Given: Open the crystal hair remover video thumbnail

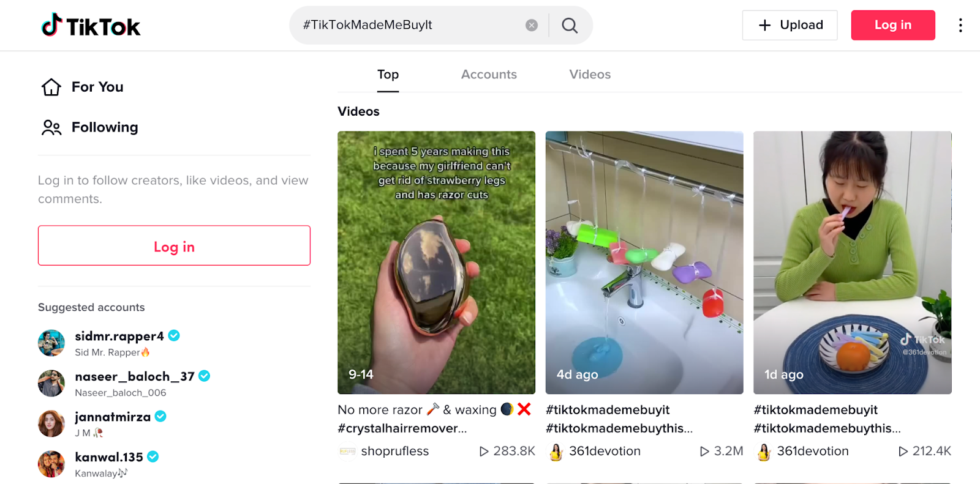Looking at the screenshot, I should point(436,262).
